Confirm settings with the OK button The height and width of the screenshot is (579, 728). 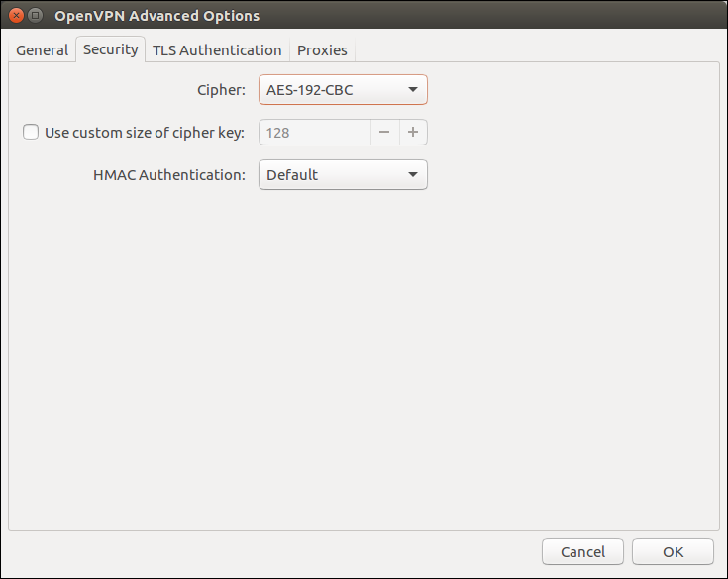pos(673,552)
